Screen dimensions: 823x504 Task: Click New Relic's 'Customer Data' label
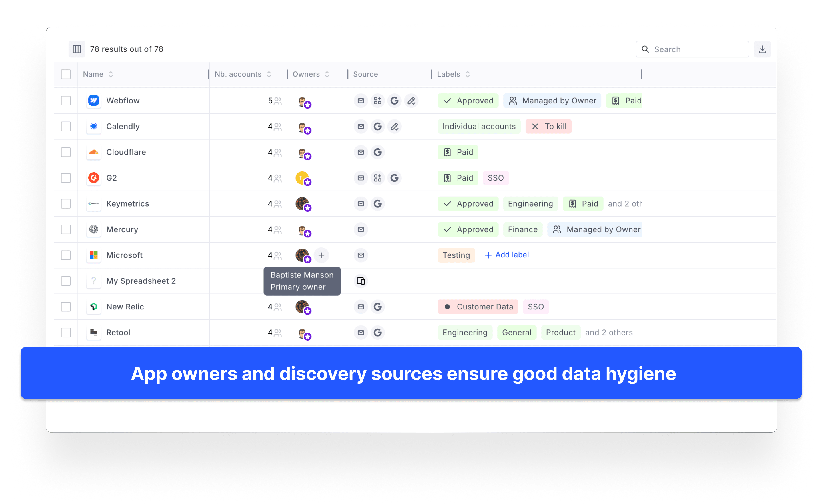pos(478,307)
